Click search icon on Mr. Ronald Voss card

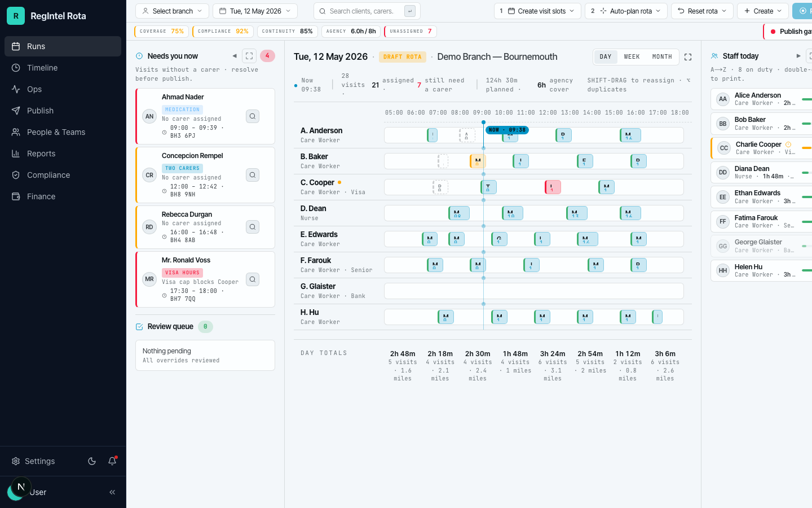[253, 279]
